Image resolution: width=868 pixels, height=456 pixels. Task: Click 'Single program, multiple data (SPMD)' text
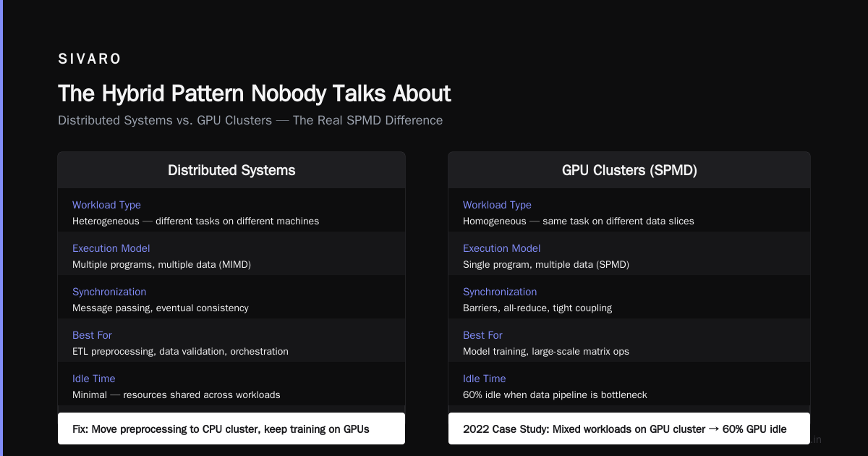point(546,264)
